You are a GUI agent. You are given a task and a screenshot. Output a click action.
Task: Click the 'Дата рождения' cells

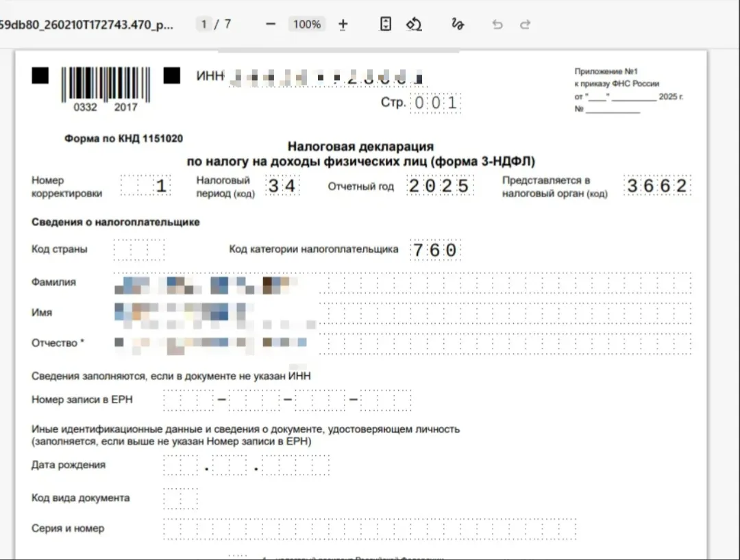[x=247, y=466]
